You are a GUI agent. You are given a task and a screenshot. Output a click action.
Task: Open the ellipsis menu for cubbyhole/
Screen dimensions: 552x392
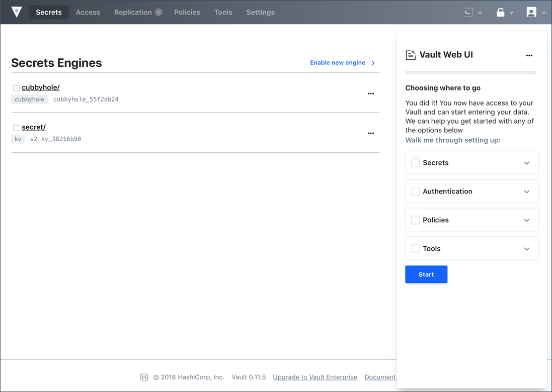[371, 93]
